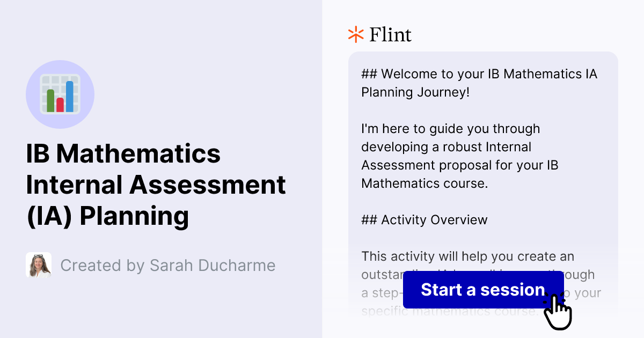Viewport: 644px width, 338px height.
Task: Open Flint via its wordmark logo
Action: 390,34
